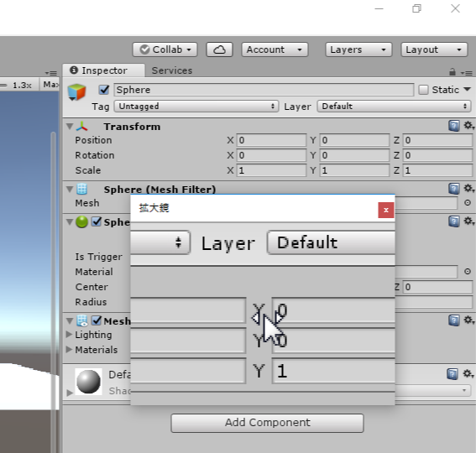
Task: Collapse the Transform component
Action: 70,126
